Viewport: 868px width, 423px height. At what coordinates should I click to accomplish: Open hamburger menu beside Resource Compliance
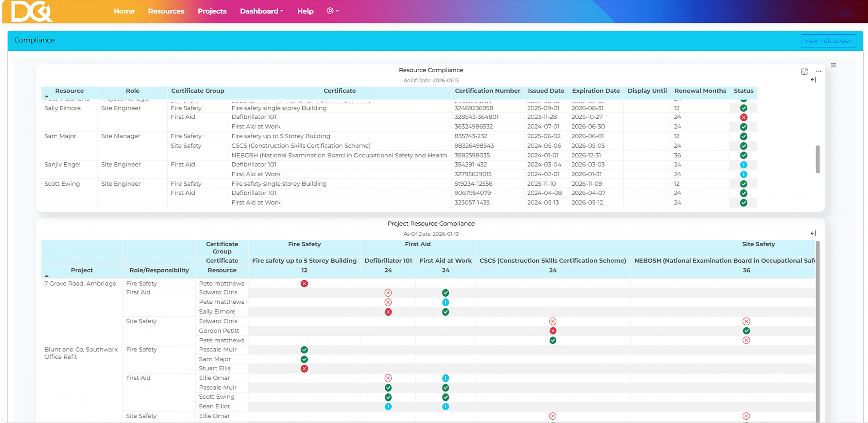click(x=833, y=65)
